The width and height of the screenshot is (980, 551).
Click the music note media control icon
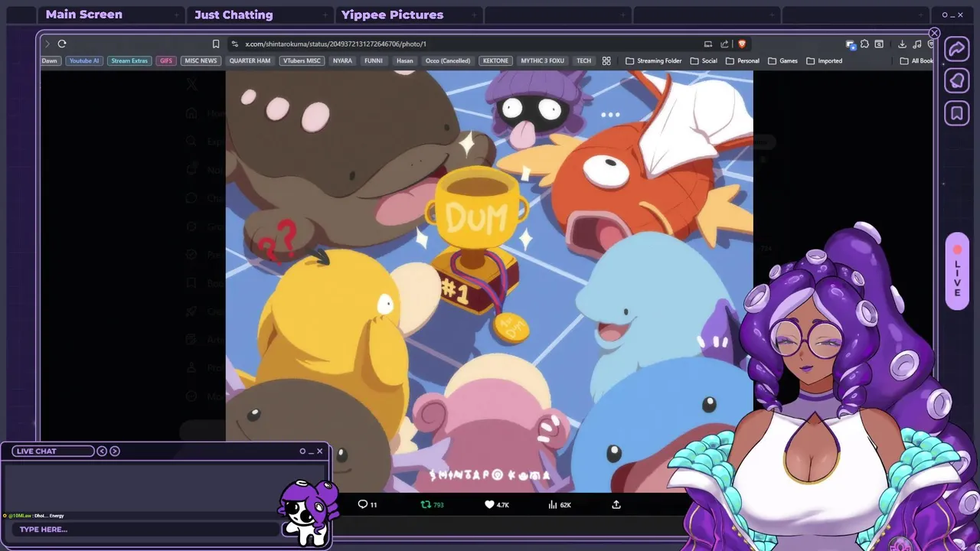(917, 44)
